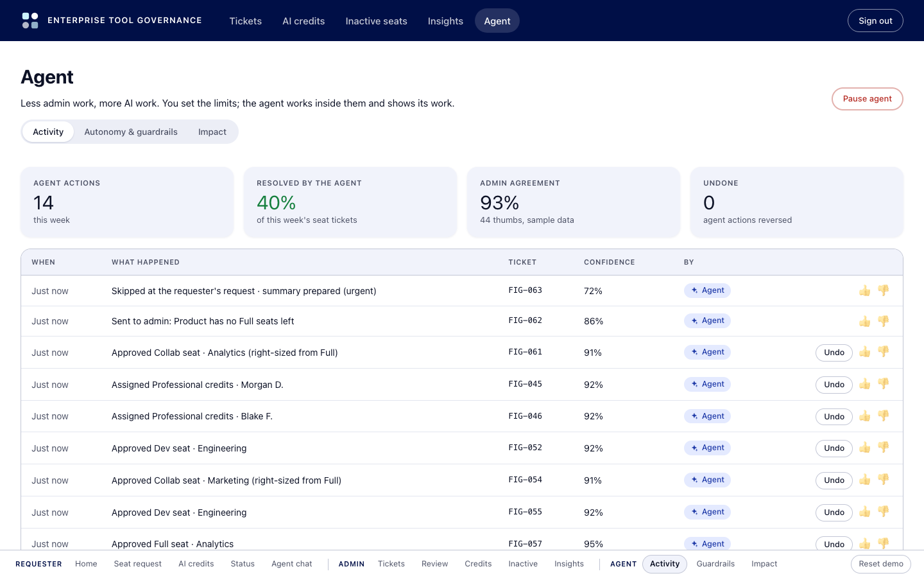Go to Home in the bottom requester bar

pyautogui.click(x=86, y=564)
